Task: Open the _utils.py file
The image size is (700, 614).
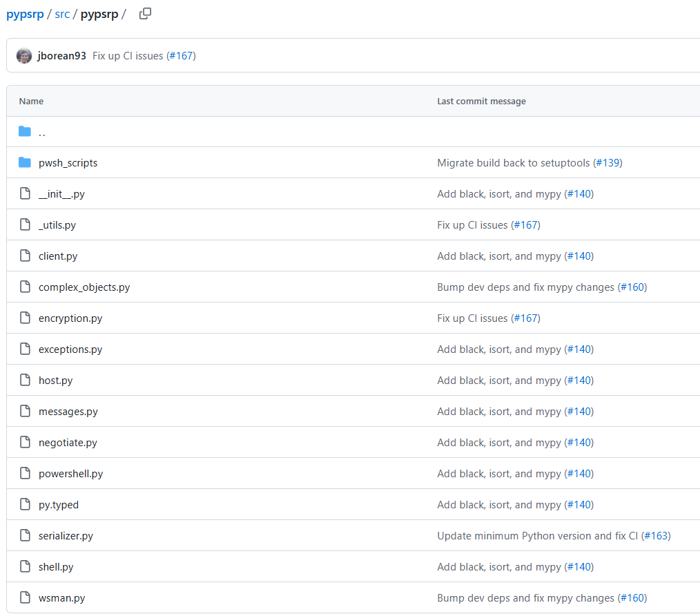Action: coord(57,225)
